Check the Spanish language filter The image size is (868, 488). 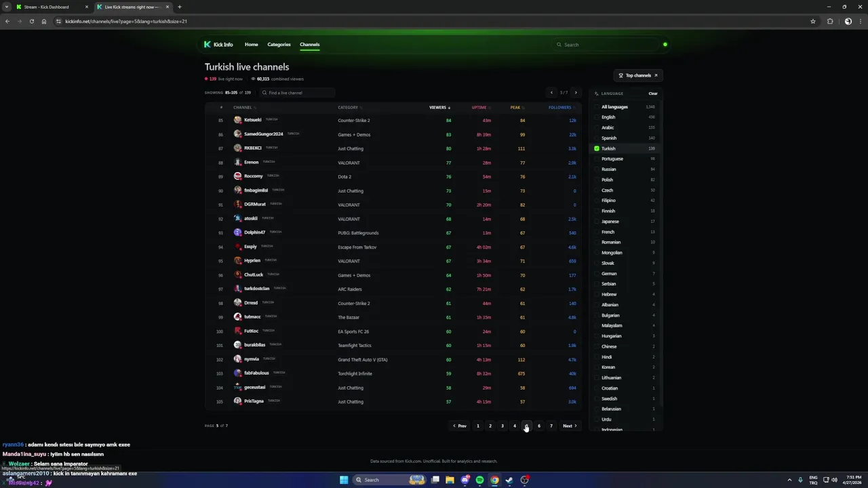(x=597, y=138)
